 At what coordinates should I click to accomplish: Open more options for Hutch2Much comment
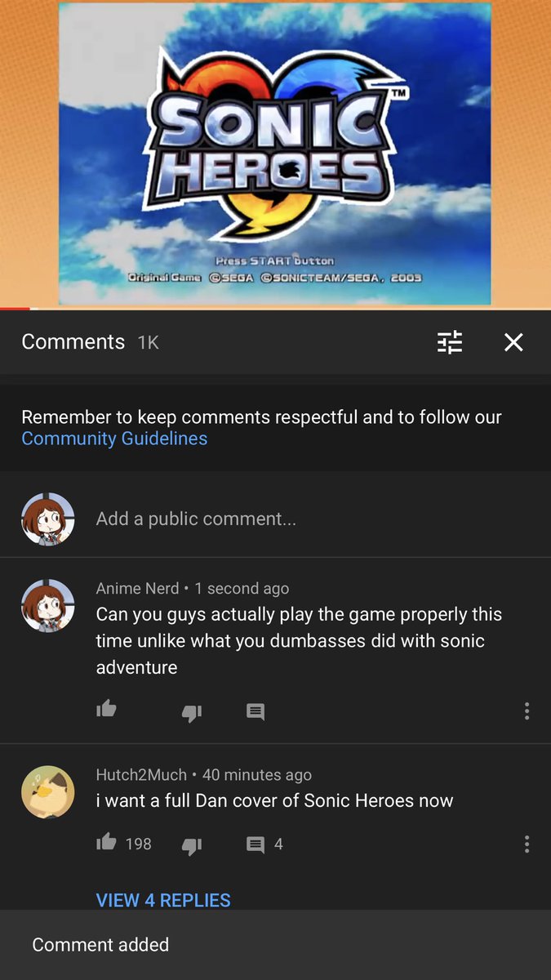[527, 844]
